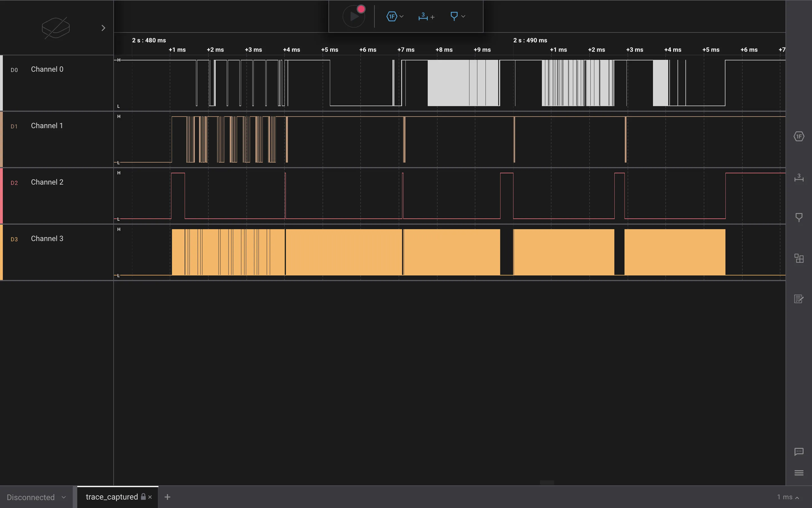The width and height of the screenshot is (812, 508).
Task: Expand the timing marker dropdown chevron
Action: [464, 16]
